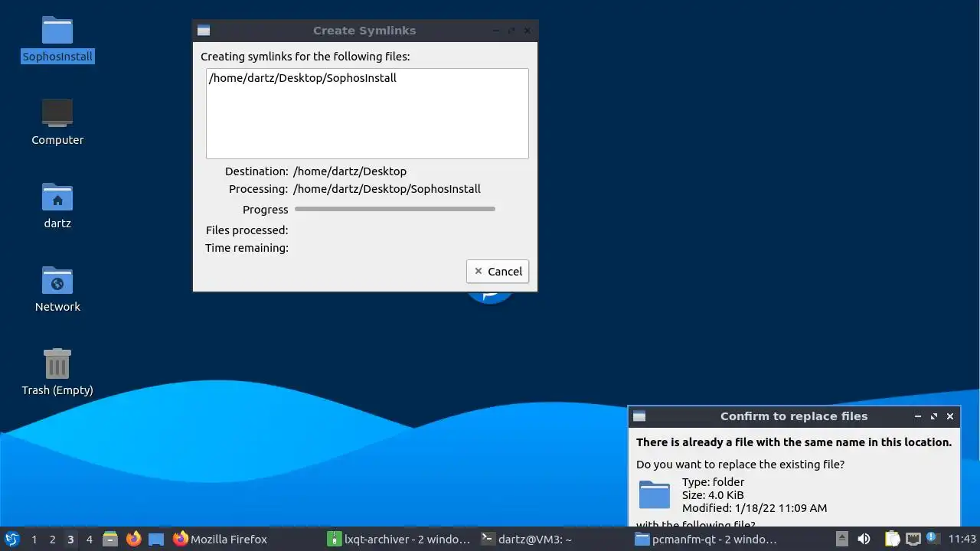Launch file manager from quick launch
Image resolution: width=980 pixels, height=551 pixels.
pos(110,539)
